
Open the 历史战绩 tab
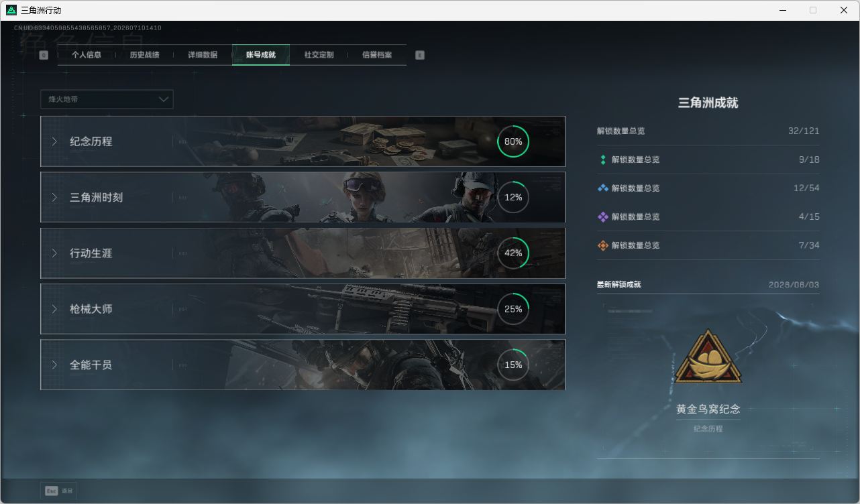pyautogui.click(x=144, y=55)
